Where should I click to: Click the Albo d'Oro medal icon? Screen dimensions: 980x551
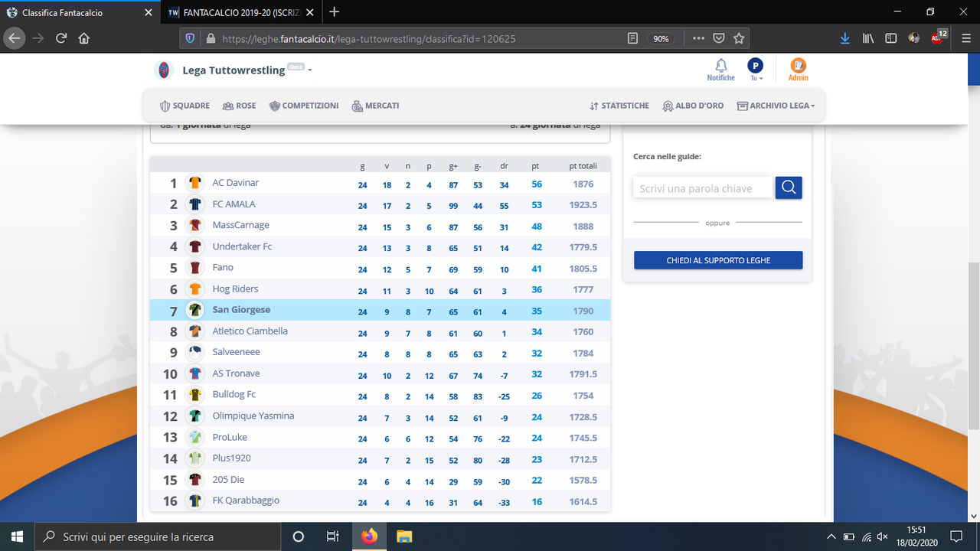pos(667,106)
